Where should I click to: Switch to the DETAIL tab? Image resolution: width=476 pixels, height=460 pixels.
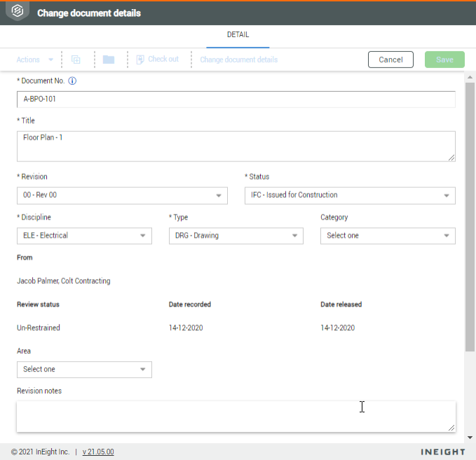coord(238,34)
